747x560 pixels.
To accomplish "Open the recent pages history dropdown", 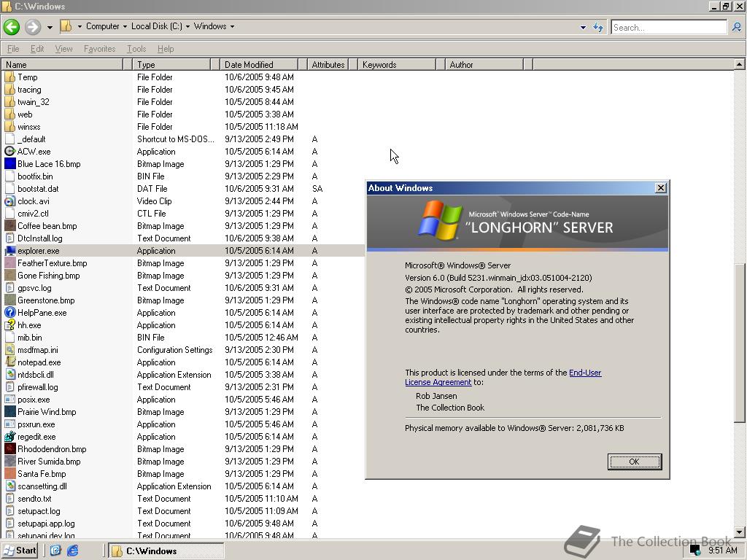I will click(x=50, y=27).
